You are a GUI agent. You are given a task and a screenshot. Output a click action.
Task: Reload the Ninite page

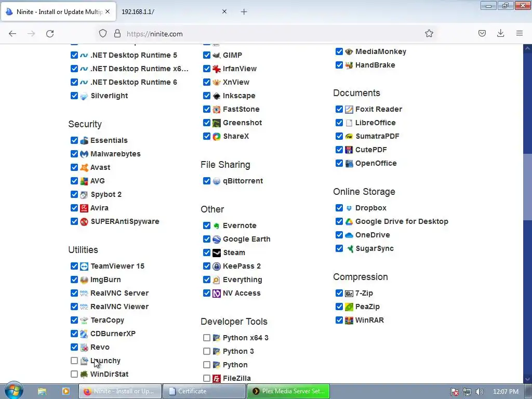[50, 34]
